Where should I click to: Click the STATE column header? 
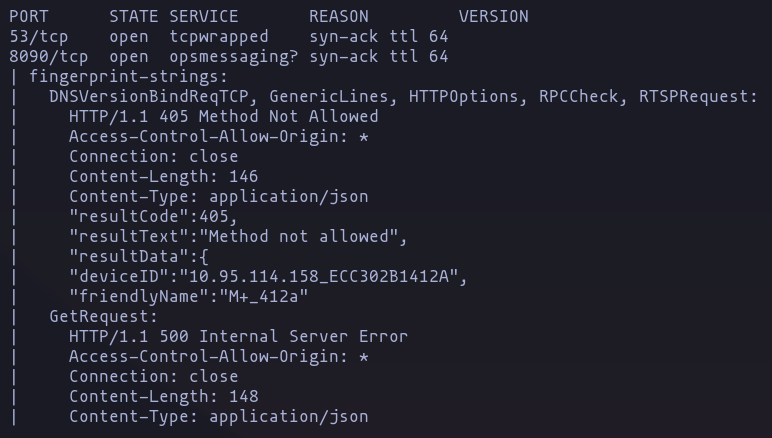(x=133, y=17)
